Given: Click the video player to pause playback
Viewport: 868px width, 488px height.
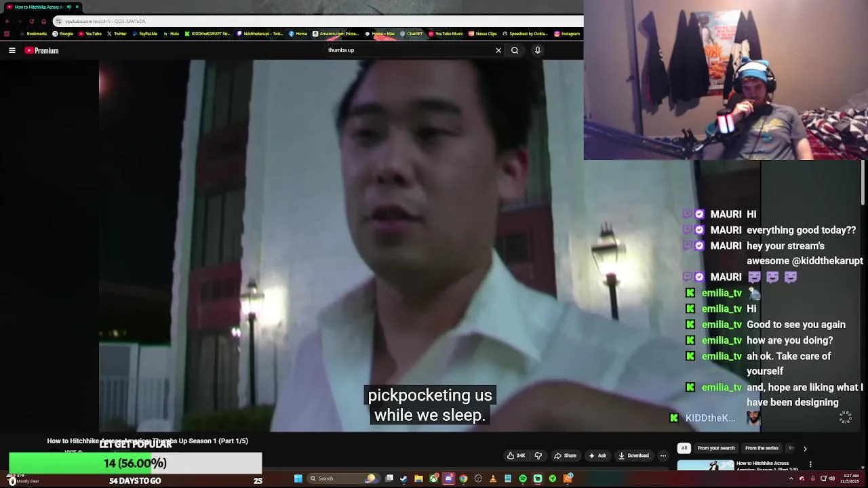Looking at the screenshot, I should coord(341,244).
